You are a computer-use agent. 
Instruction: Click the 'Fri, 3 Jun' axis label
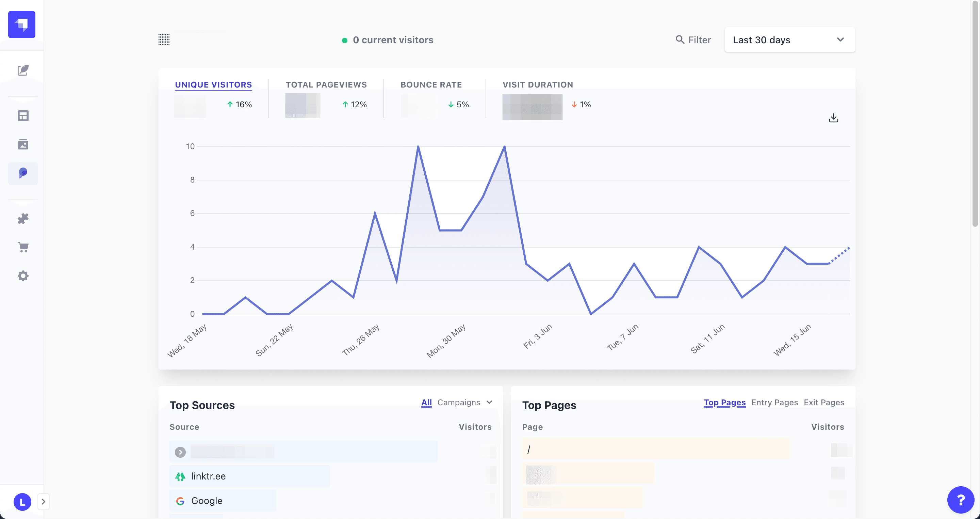[x=537, y=336]
